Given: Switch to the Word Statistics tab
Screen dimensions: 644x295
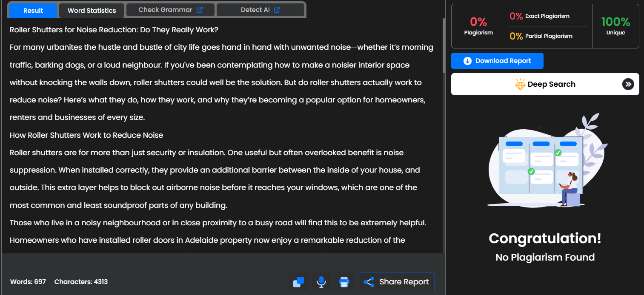Looking at the screenshot, I should tap(92, 11).
